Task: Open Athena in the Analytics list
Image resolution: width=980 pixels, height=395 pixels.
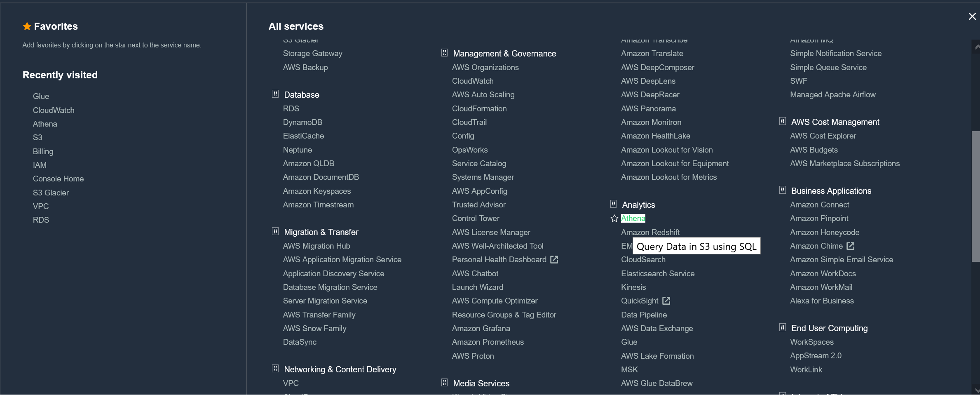Action: [x=633, y=219]
